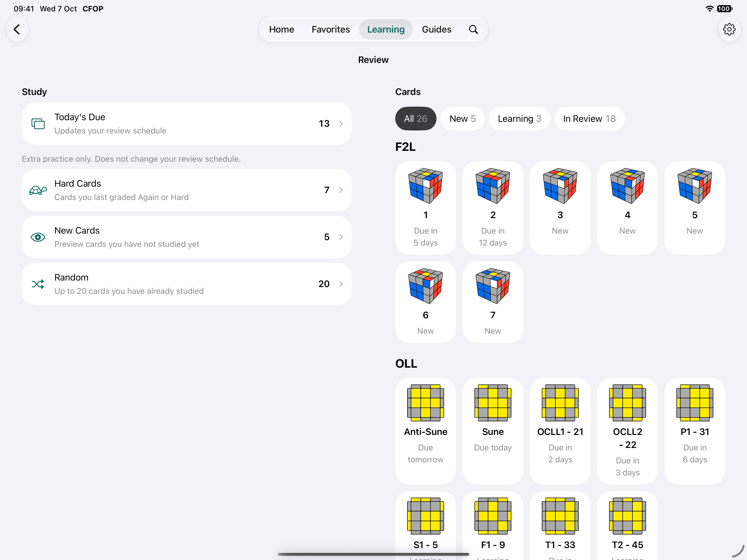The height and width of the screenshot is (560, 747).
Task: Open F2L card 4 cube image
Action: coord(627,186)
